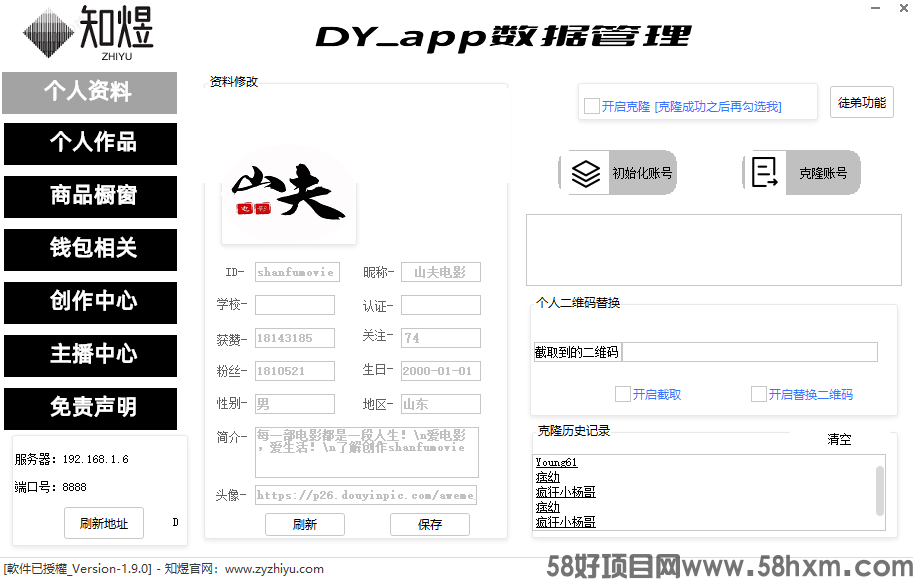Click the empty 学校 field
The height and width of the screenshot is (579, 913).
coord(295,305)
